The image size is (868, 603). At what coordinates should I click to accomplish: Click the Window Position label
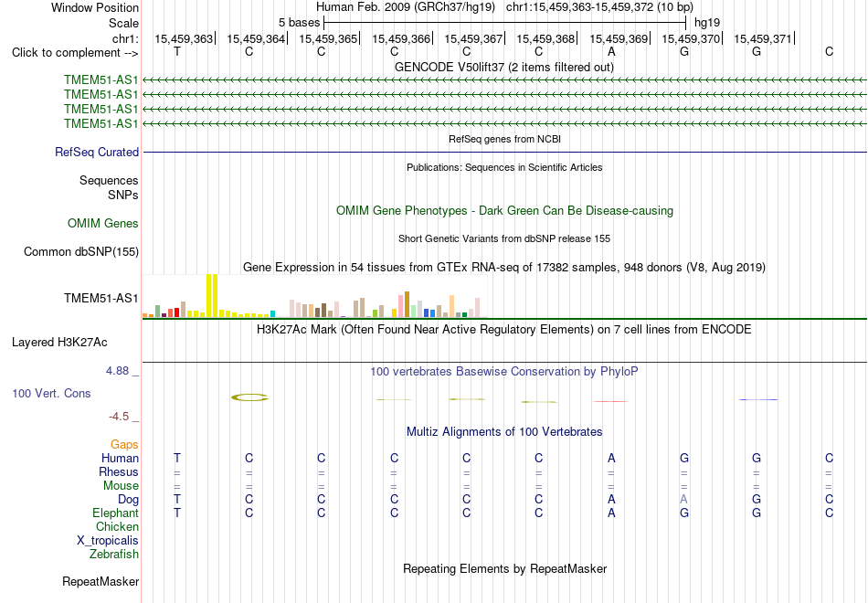pos(95,7)
